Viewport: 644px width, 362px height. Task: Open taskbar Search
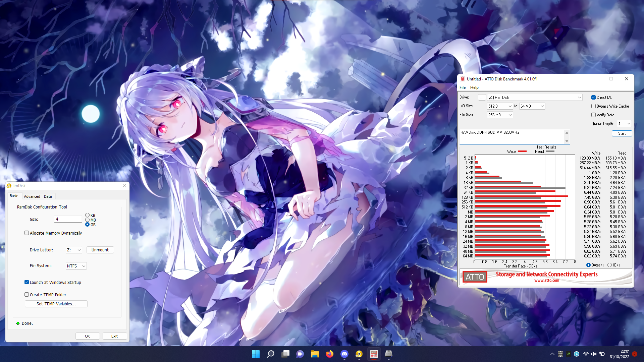click(x=271, y=354)
